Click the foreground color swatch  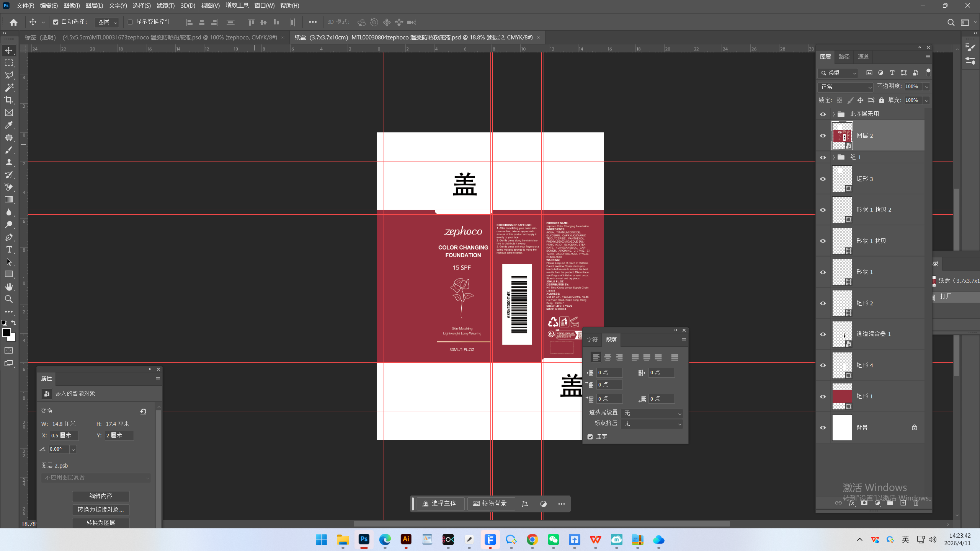tap(6, 333)
